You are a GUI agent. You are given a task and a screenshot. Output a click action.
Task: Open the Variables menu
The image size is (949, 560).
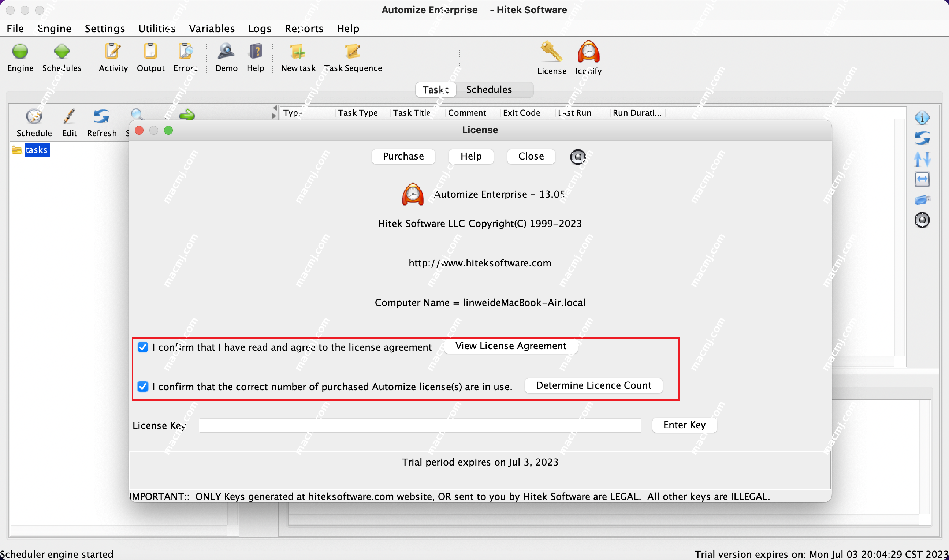pos(212,28)
